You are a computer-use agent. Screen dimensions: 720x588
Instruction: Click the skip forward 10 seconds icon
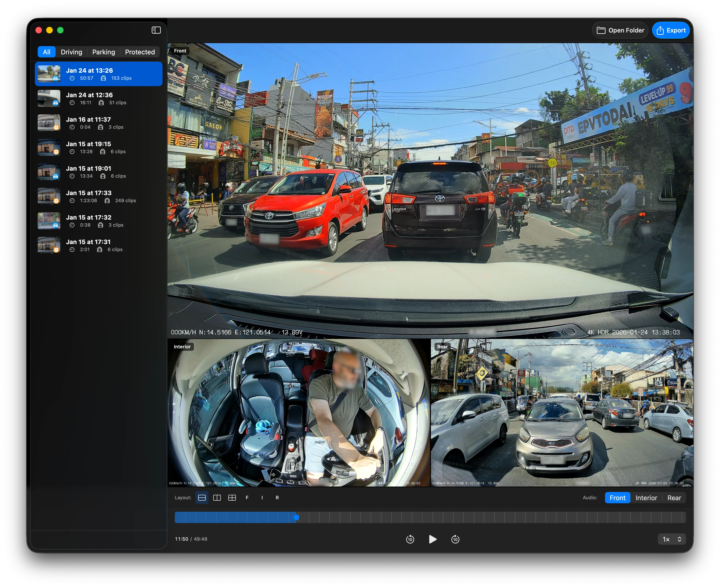(x=455, y=539)
